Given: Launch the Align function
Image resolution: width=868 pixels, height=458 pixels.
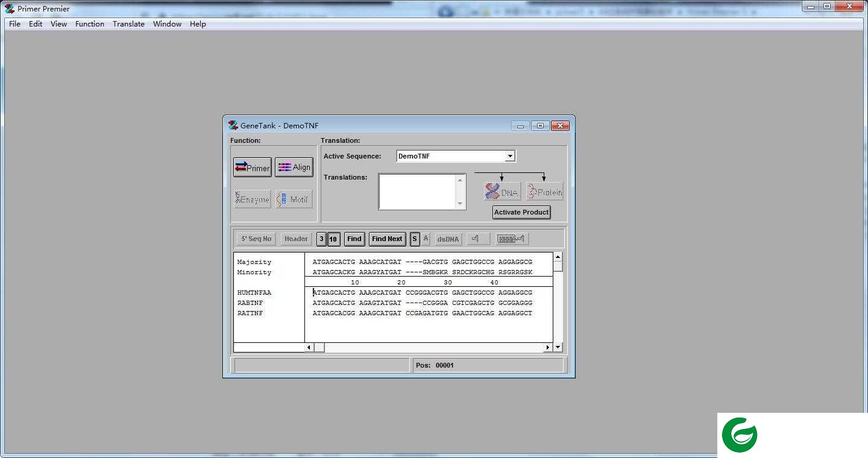Looking at the screenshot, I should 294,167.
